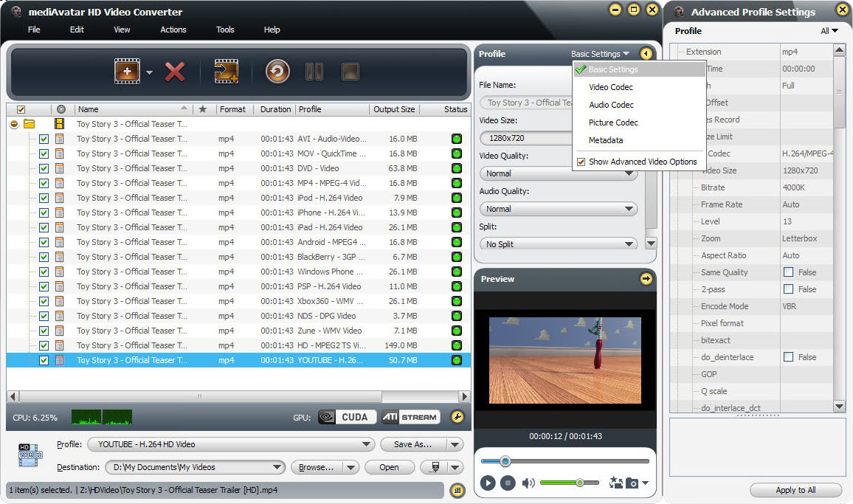Open the Profile combo box YOUTUBE - H.264

point(231,444)
